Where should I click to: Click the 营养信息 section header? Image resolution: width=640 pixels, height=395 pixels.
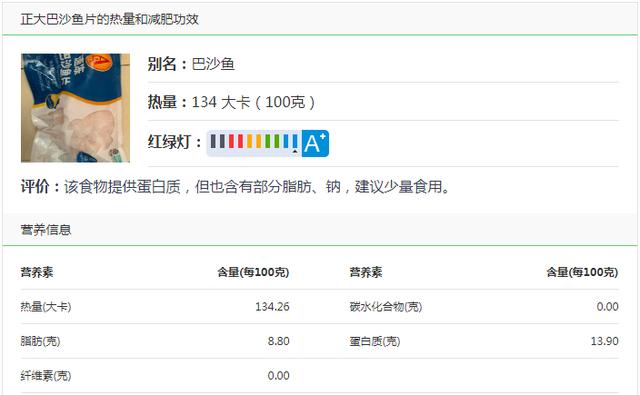pos(46,230)
